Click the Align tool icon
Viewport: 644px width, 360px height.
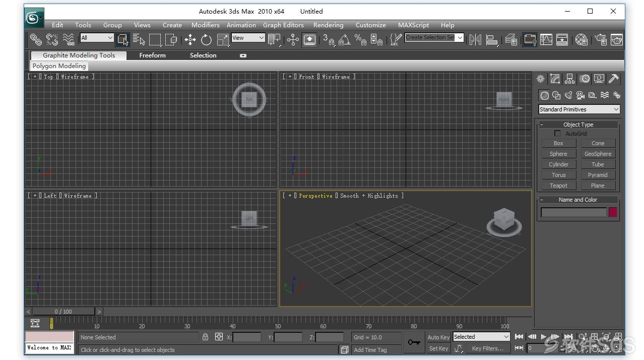(x=492, y=39)
